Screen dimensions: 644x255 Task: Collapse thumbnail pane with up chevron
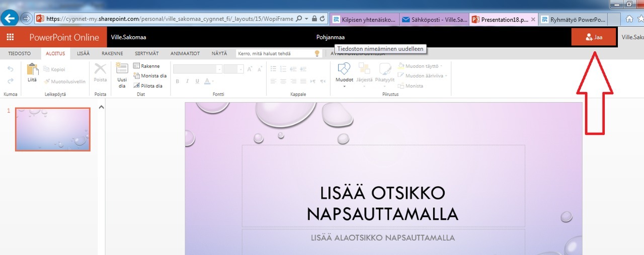(101, 107)
